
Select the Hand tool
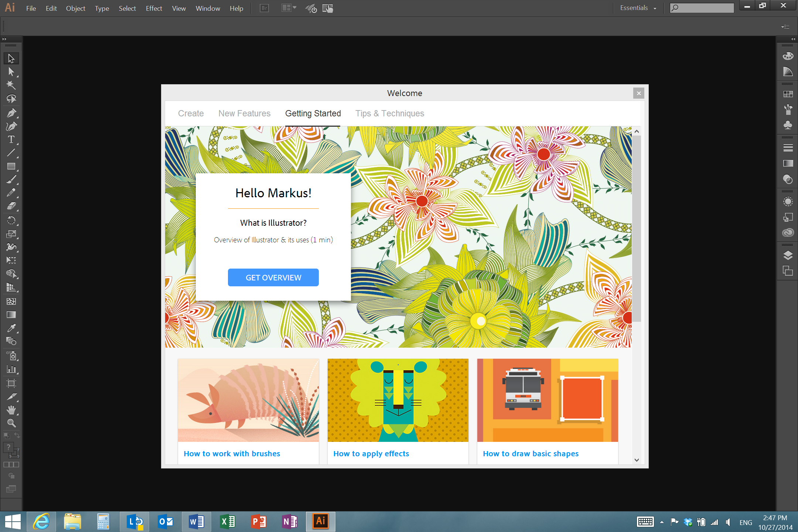[11, 410]
